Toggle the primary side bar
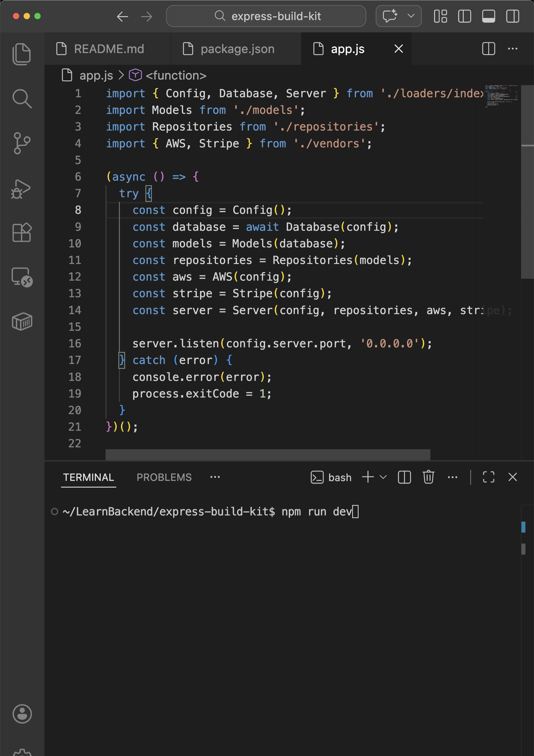 pos(464,16)
